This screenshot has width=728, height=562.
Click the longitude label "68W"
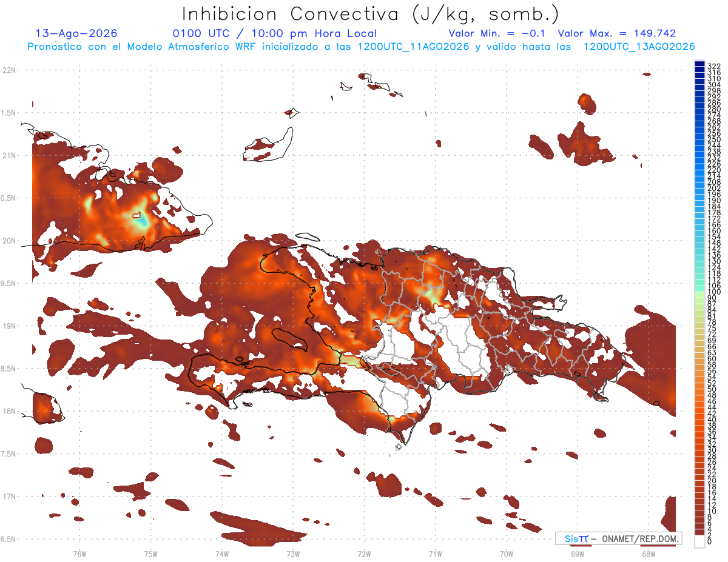coord(648,554)
